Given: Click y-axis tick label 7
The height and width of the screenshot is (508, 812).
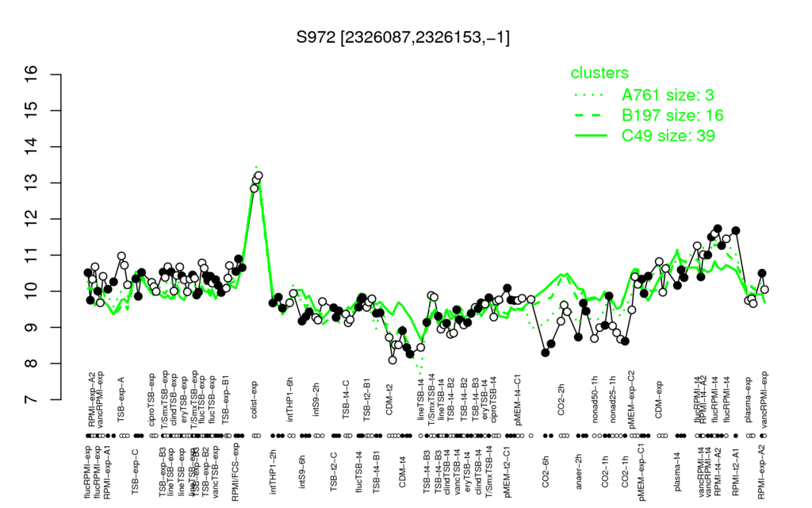Looking at the screenshot, I should coord(31,400).
